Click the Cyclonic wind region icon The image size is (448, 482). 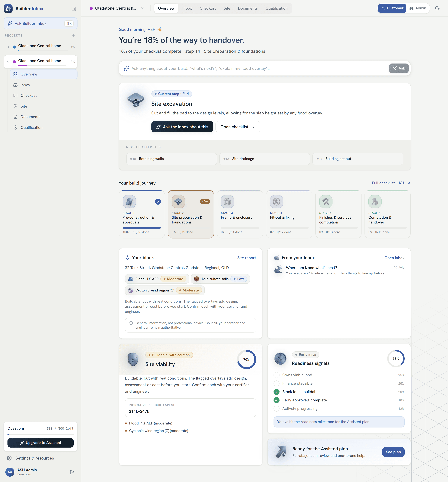[131, 290]
